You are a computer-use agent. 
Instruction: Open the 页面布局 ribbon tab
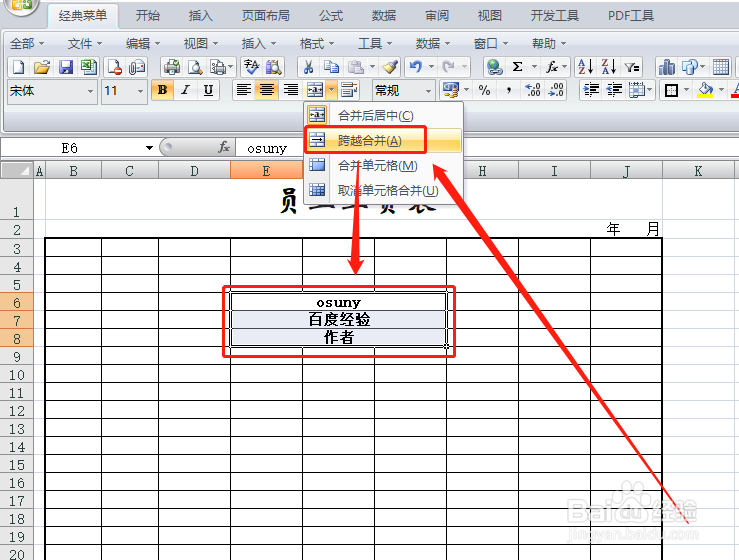[265, 16]
